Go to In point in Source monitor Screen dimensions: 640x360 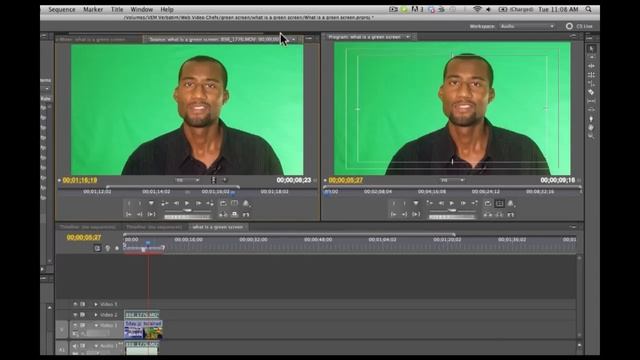click(x=129, y=214)
